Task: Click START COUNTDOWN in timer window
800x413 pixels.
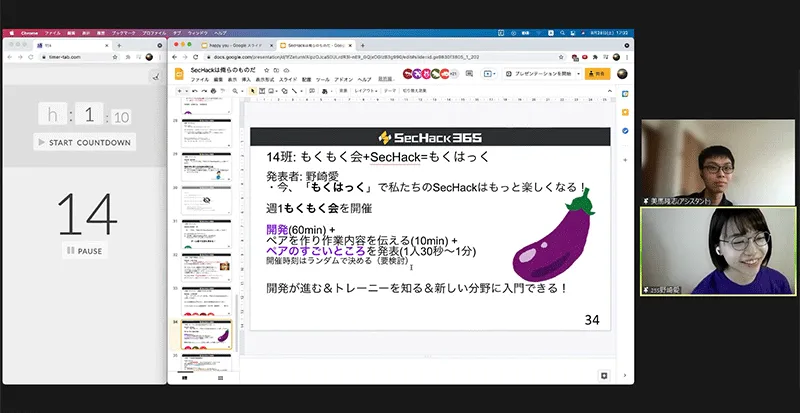Action: (x=85, y=142)
